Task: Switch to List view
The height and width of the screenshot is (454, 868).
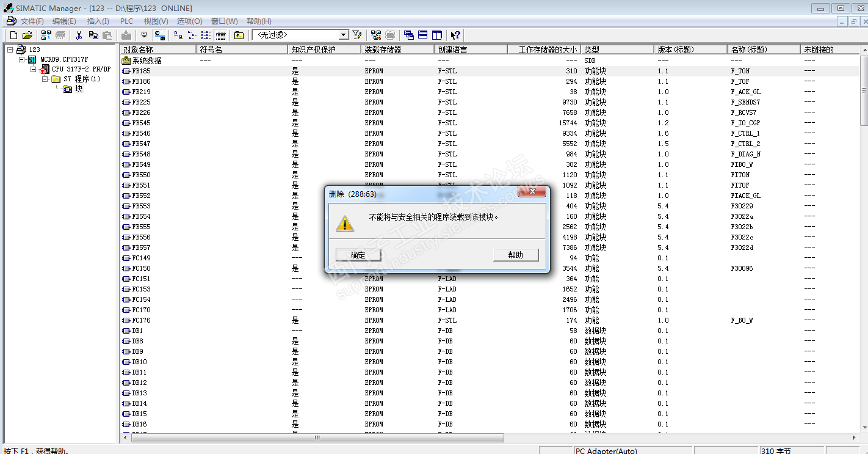Action: pos(206,35)
